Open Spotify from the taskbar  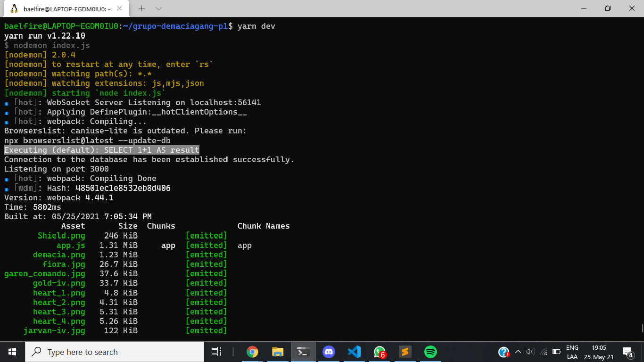coord(430,352)
